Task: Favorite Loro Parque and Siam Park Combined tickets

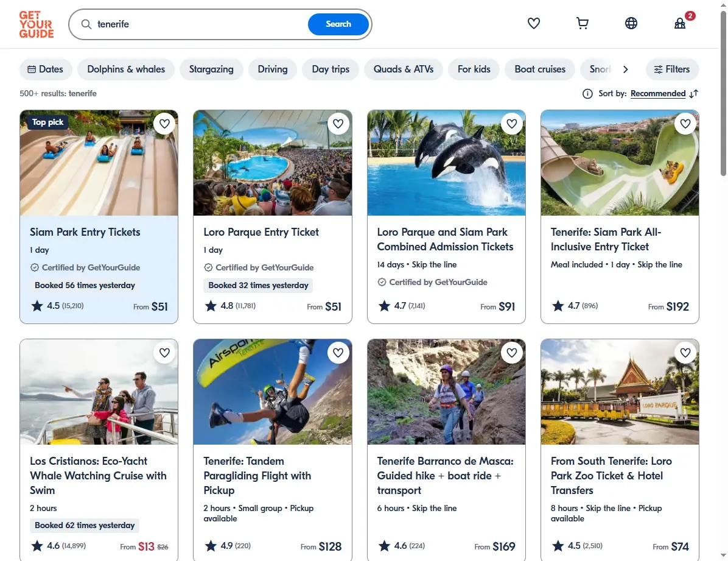Action: click(x=512, y=124)
